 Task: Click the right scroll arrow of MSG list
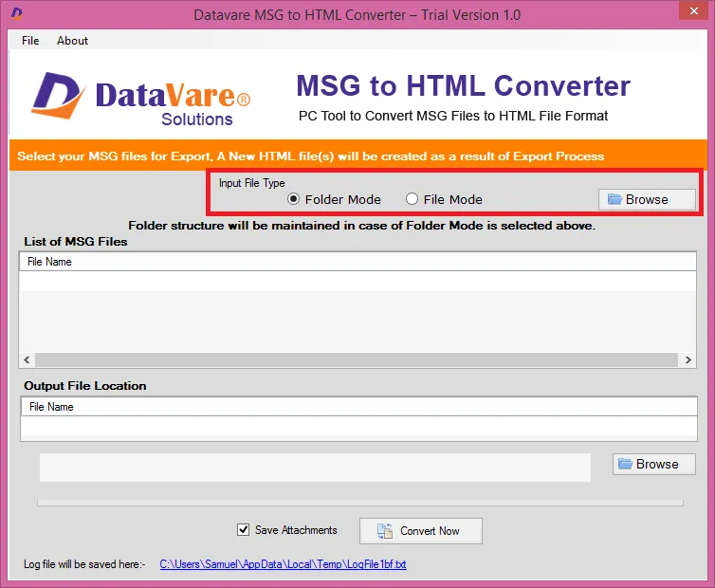pos(687,360)
